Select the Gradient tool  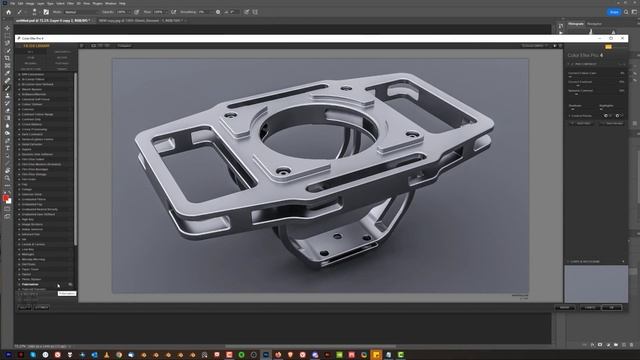[x=7, y=118]
